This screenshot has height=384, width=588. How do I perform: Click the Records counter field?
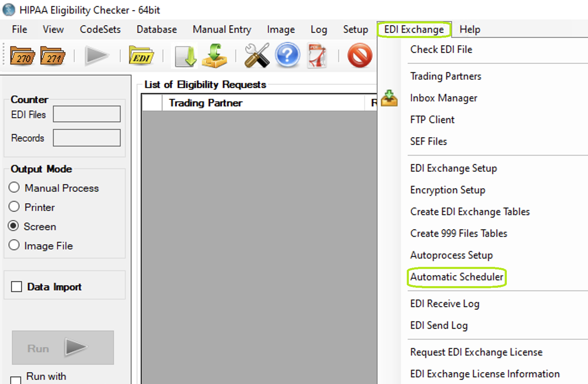[87, 138]
